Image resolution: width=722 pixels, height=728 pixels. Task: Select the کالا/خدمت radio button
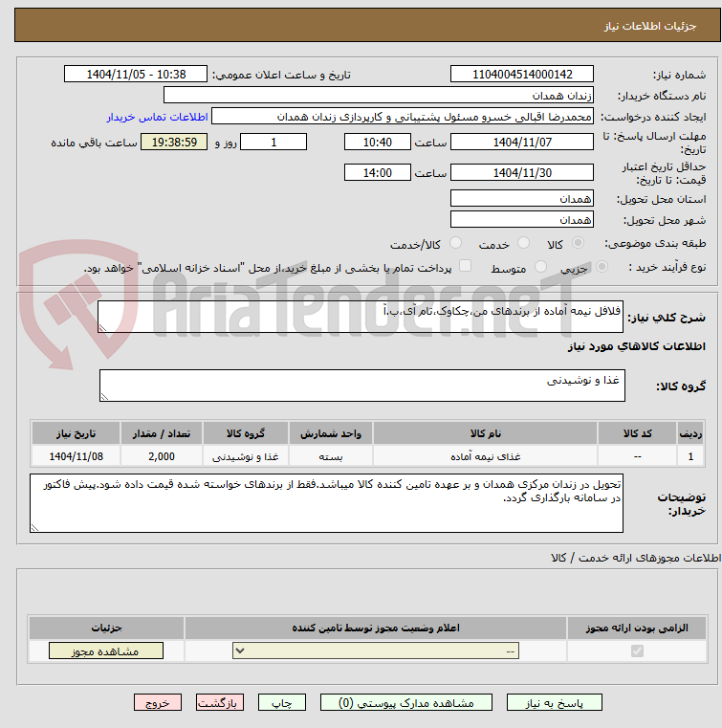(x=455, y=242)
